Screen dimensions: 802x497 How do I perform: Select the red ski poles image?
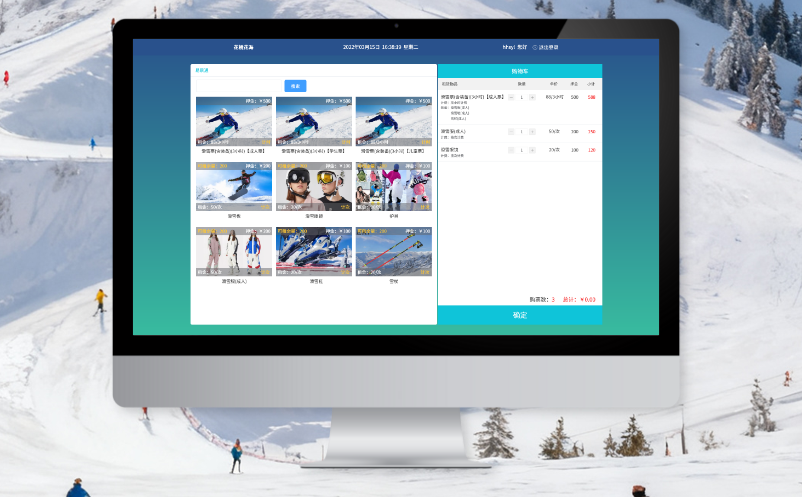point(394,251)
